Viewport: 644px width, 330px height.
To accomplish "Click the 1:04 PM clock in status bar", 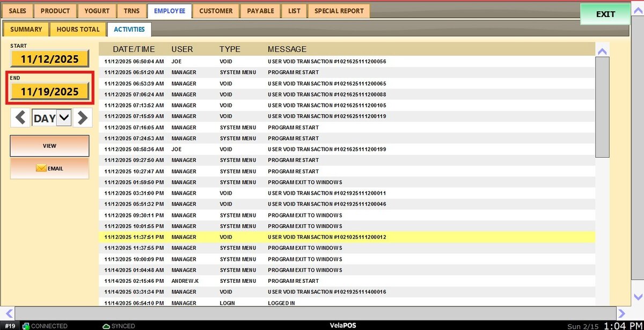I will tap(623, 326).
